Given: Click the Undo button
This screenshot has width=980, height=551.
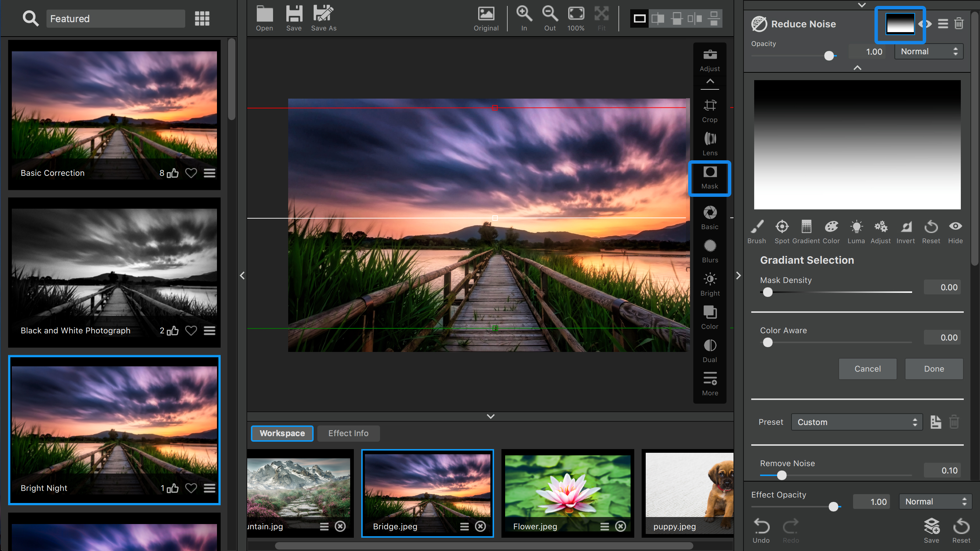Looking at the screenshot, I should [x=761, y=531].
